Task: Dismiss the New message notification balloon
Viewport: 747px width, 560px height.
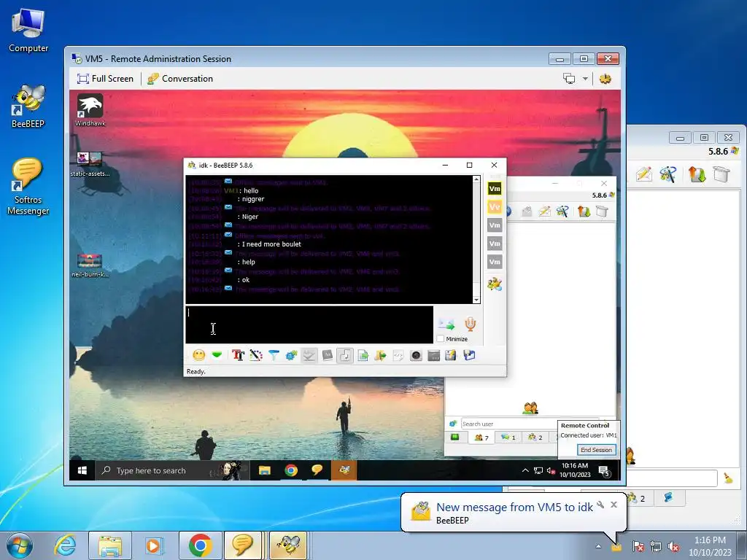Action: (614, 505)
